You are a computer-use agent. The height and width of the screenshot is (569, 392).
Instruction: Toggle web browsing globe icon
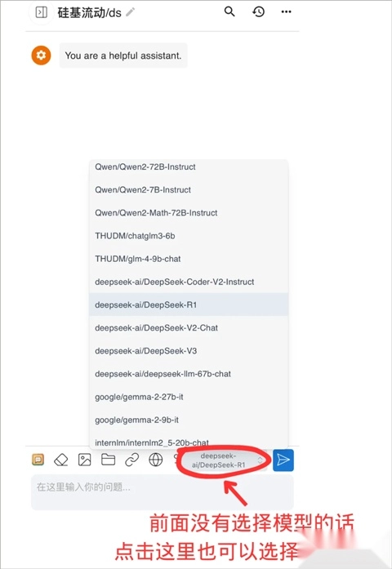tap(156, 460)
